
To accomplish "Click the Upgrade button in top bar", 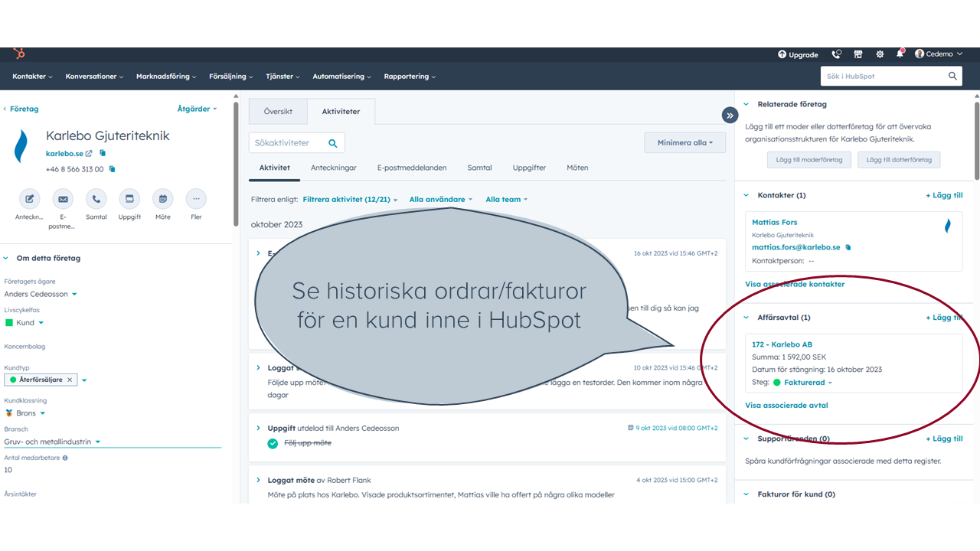I will coord(798,54).
